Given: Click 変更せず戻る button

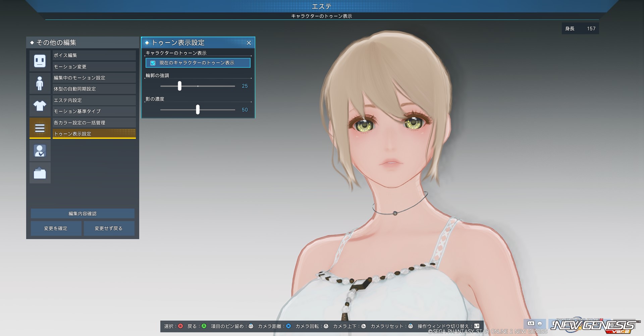Looking at the screenshot, I should pos(109,228).
